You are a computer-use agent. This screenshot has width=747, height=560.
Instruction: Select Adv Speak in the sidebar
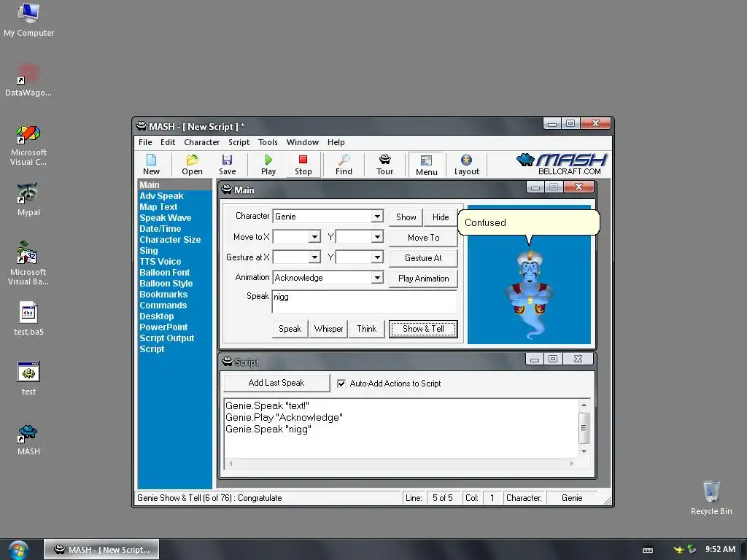[161, 195]
